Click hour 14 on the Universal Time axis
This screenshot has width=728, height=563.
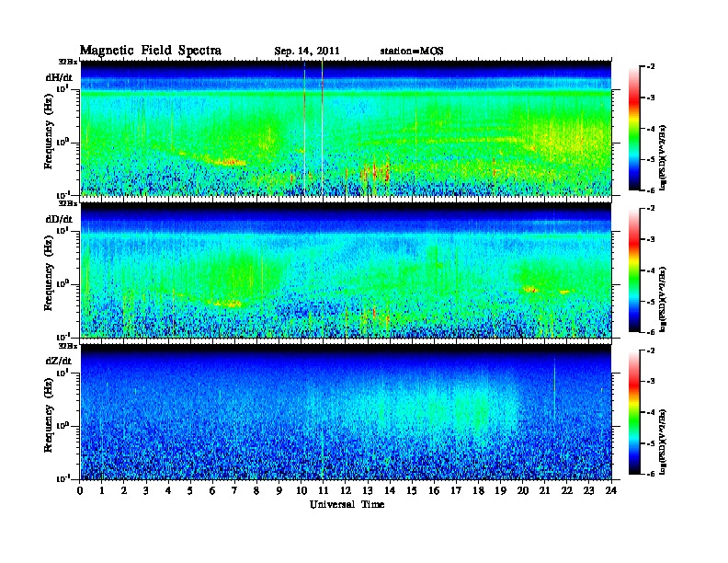tap(390, 490)
